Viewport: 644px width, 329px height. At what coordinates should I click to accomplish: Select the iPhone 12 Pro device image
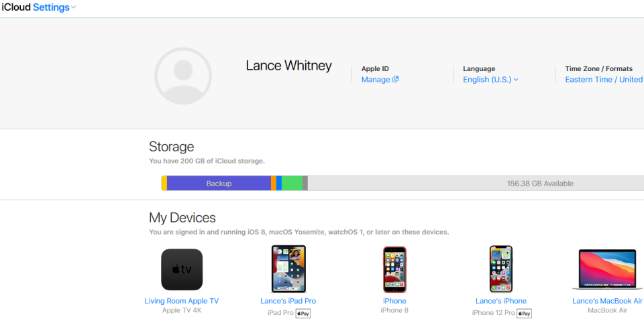[501, 269]
